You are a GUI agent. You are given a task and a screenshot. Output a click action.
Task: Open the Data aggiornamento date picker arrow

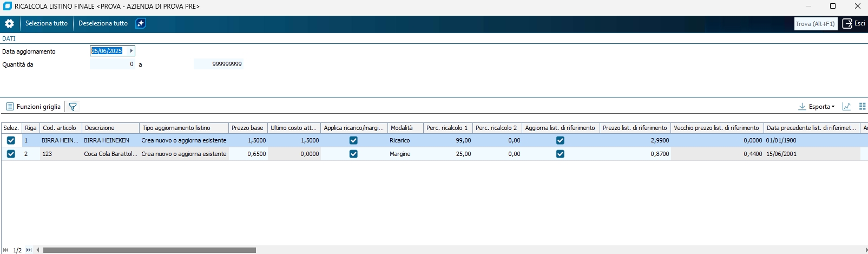tap(131, 51)
